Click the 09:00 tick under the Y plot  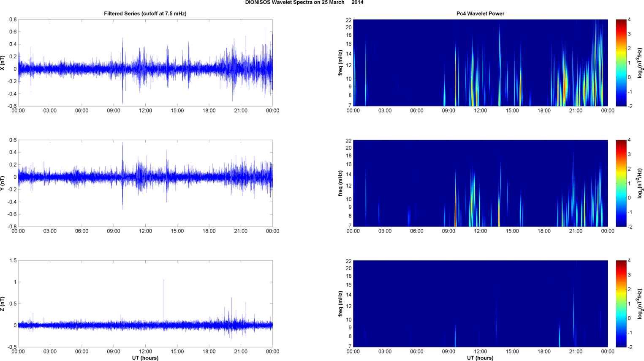click(x=114, y=231)
